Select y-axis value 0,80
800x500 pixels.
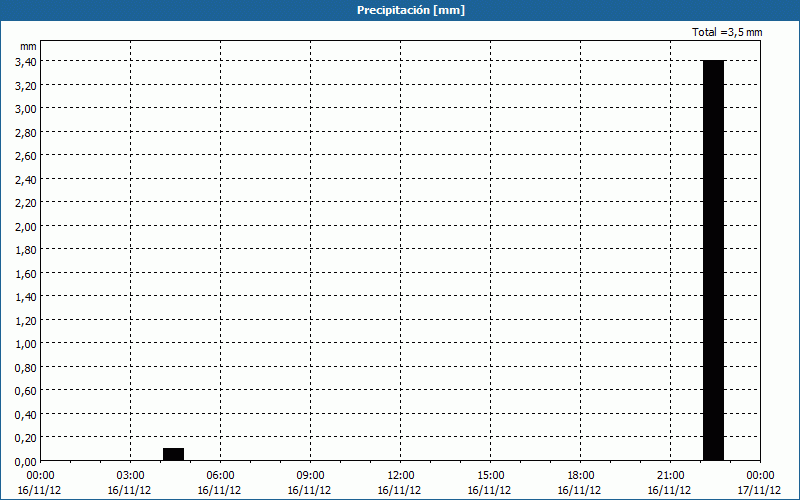tap(26, 368)
